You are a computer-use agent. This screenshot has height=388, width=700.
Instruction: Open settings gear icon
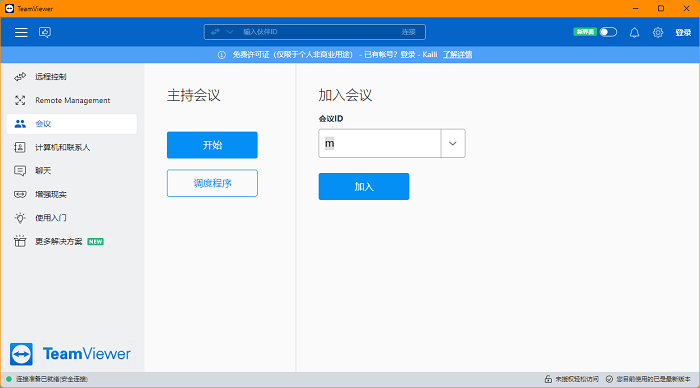point(658,32)
